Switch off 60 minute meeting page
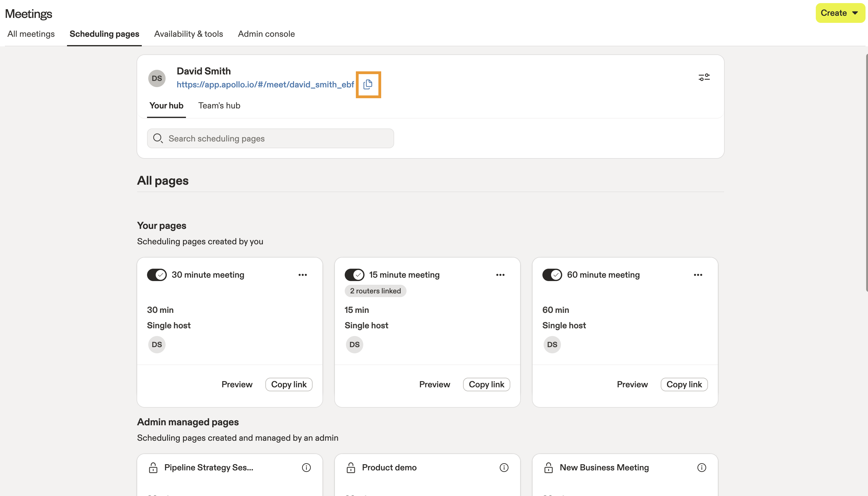 (552, 275)
